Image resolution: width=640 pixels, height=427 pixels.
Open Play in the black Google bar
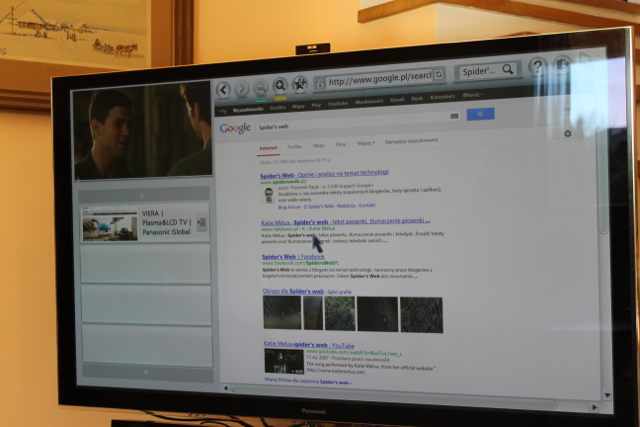(316, 105)
